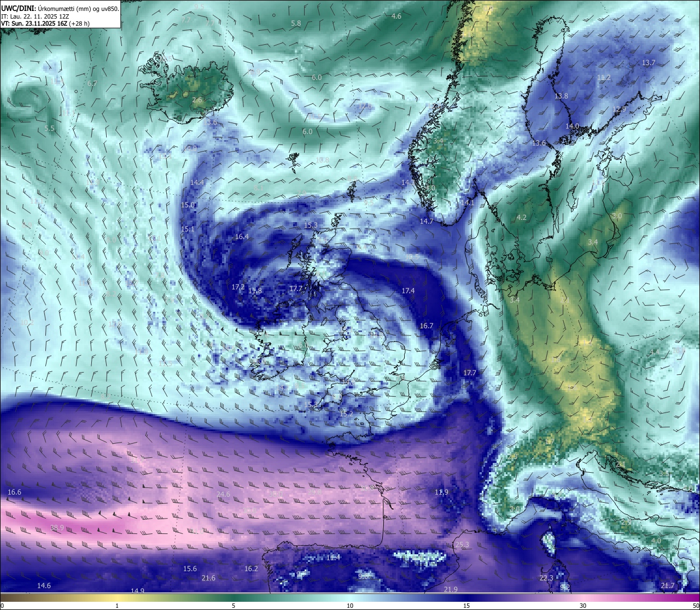Click the 14.6 value on the map
Screen dimensions: 700x610
[44, 586]
